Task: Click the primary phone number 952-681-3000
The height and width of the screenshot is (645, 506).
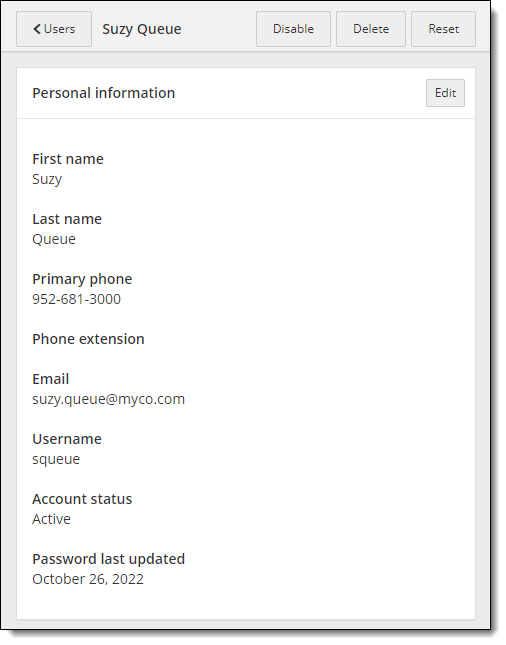Action: (77, 299)
